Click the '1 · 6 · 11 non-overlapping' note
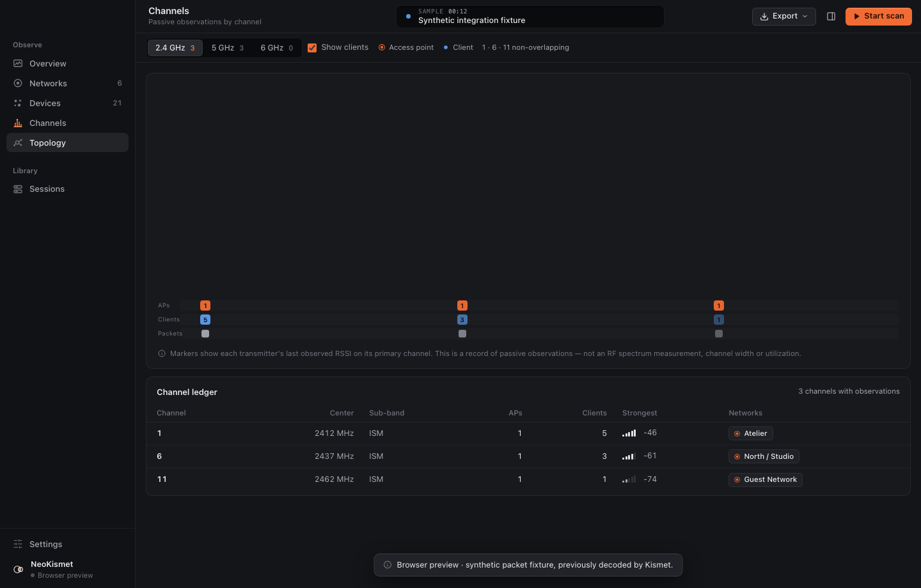921x588 pixels. click(x=525, y=48)
